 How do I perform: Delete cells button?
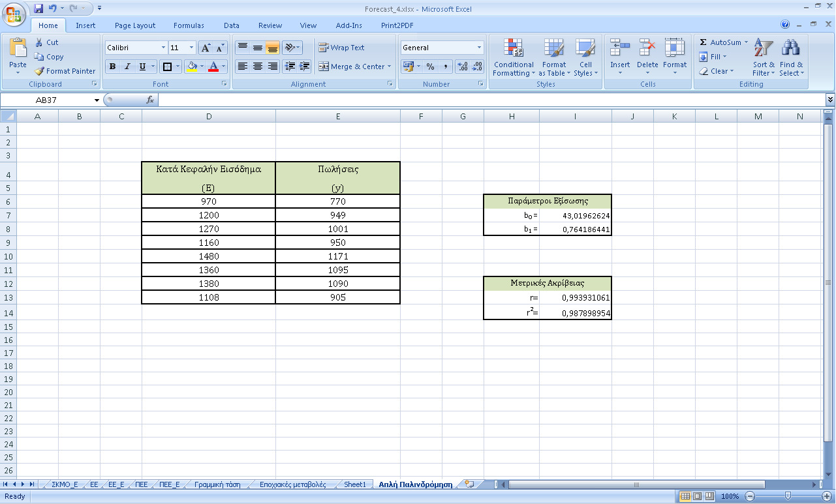tap(647, 57)
